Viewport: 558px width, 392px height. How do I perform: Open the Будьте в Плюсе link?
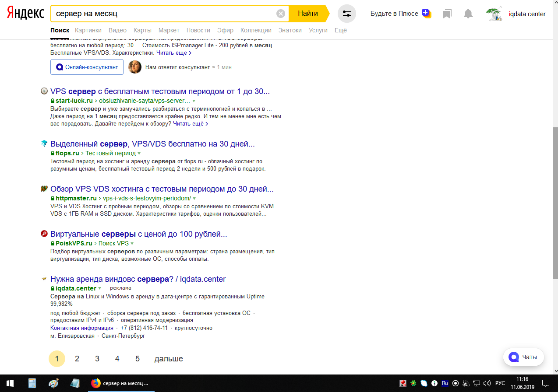(394, 14)
